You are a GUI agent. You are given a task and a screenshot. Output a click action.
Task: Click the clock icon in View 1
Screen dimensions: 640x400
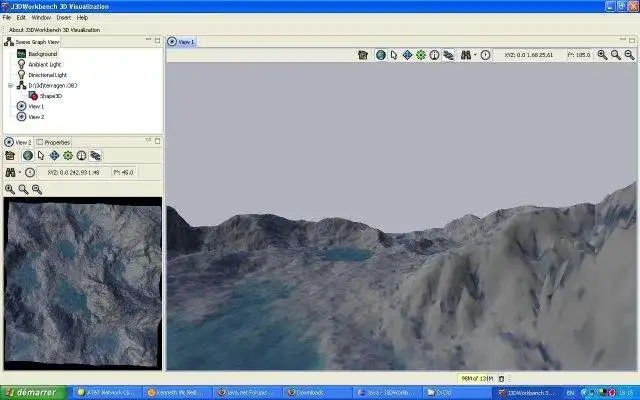(x=485, y=55)
